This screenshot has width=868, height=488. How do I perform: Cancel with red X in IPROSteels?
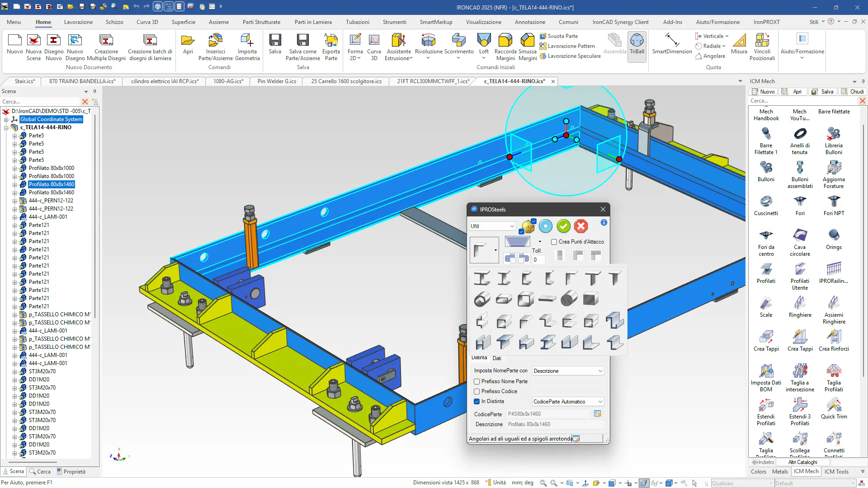581,226
